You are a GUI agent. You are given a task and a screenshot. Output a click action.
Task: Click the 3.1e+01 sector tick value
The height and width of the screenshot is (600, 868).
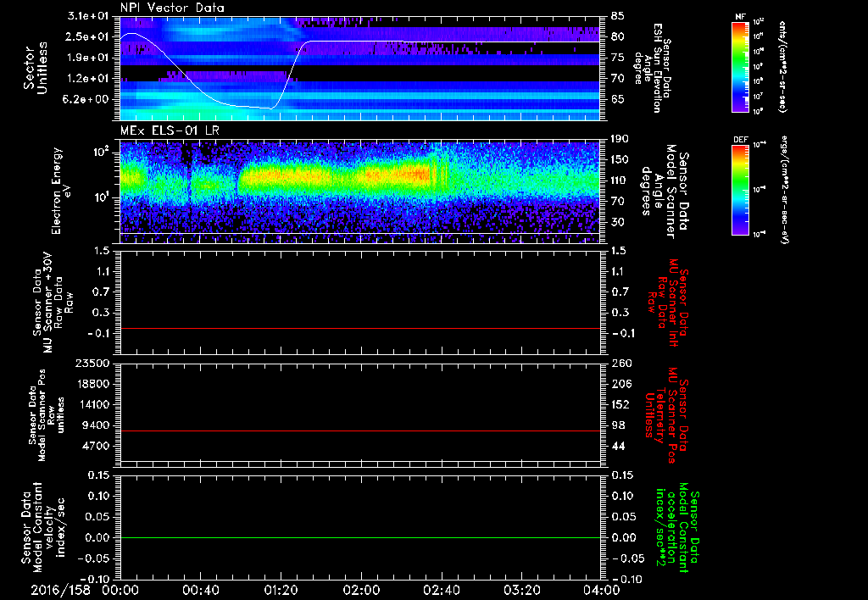click(87, 15)
